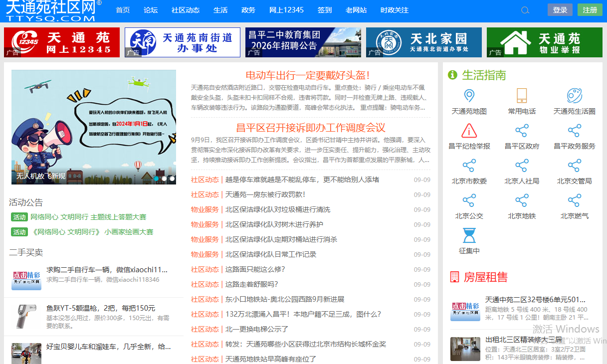Open the 北京市教委 share icon
This screenshot has height=364, width=607.
(469, 166)
